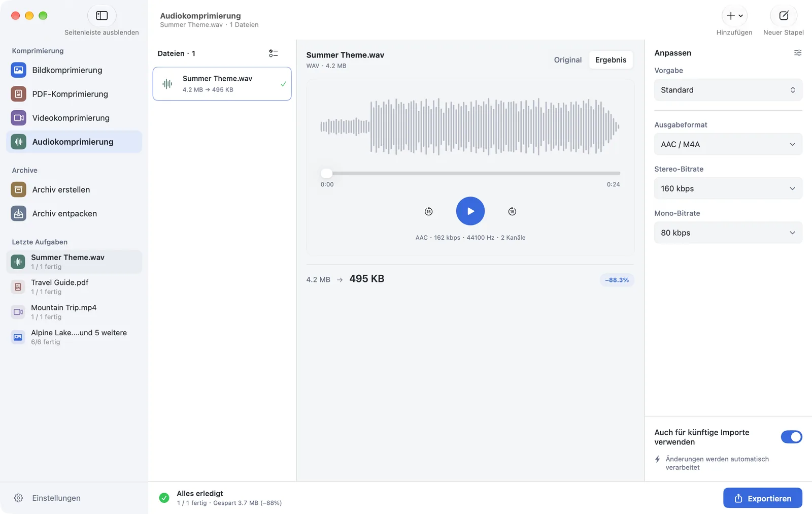Click the arrow icon between the sizes
The image size is (812, 514).
340,280
